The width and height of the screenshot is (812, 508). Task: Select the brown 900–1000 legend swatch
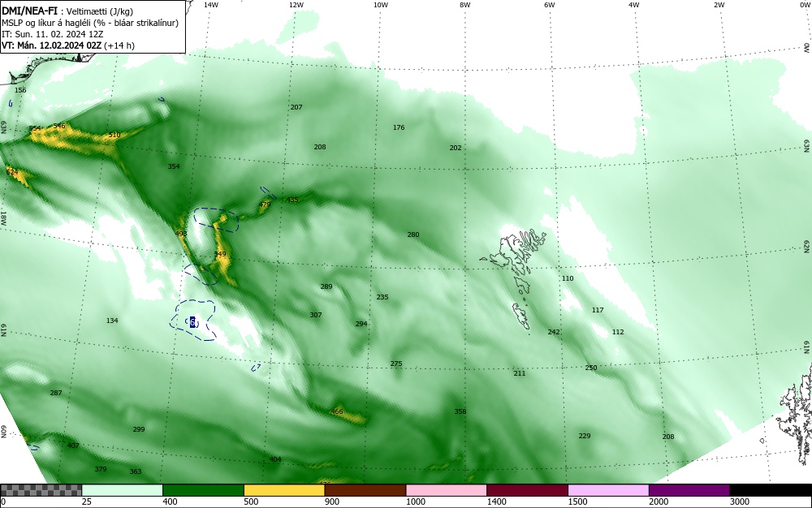(365, 490)
